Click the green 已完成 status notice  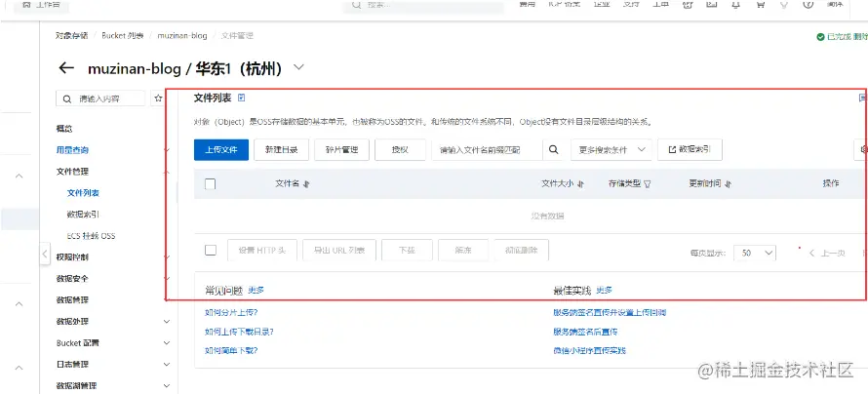tap(842, 36)
